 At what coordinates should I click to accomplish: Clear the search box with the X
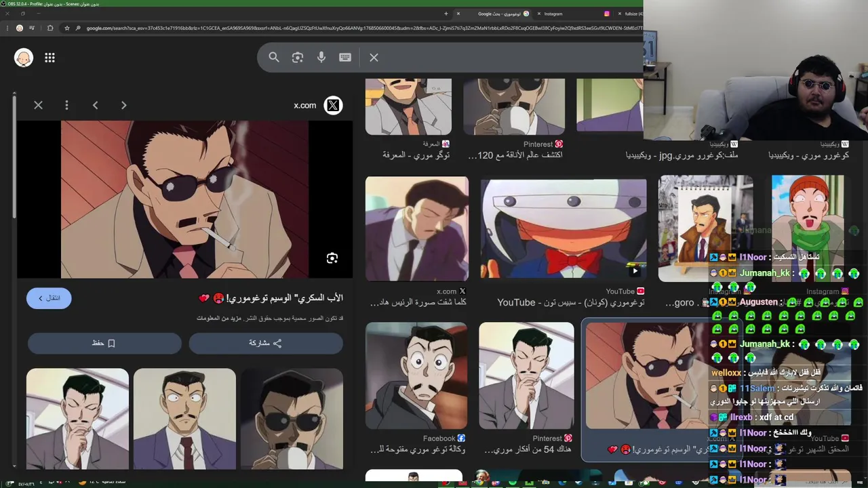(x=374, y=58)
